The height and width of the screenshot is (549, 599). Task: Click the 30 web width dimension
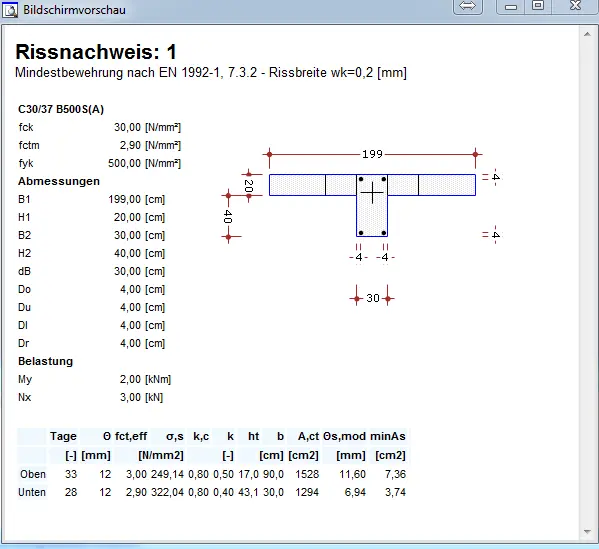pos(372,298)
